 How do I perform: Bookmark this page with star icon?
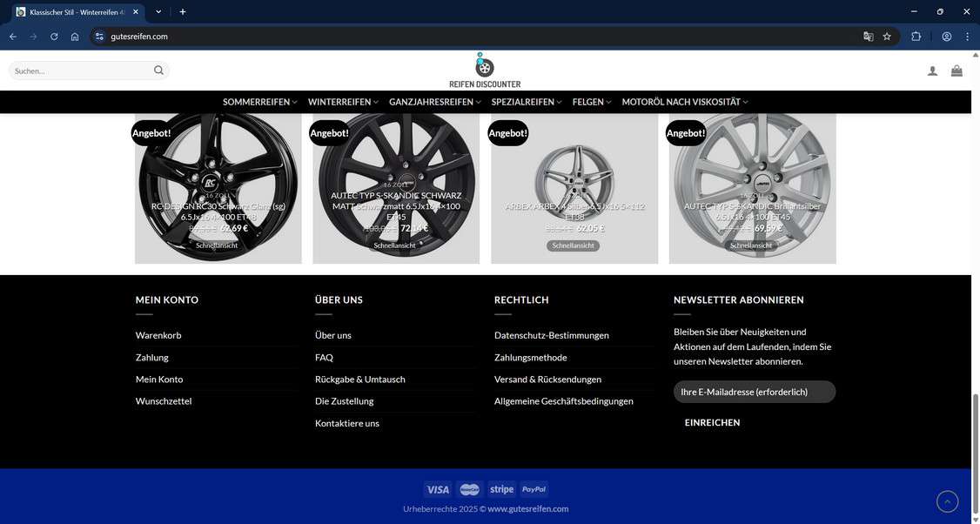click(887, 37)
